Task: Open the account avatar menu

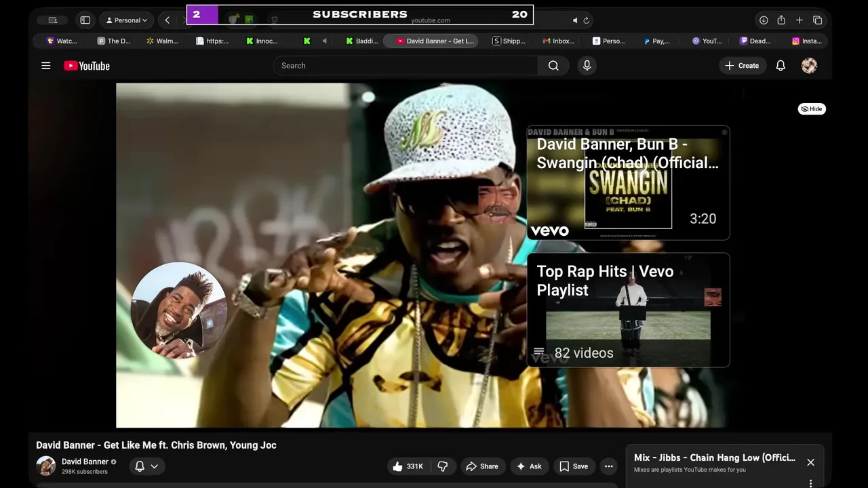Action: (x=809, y=66)
